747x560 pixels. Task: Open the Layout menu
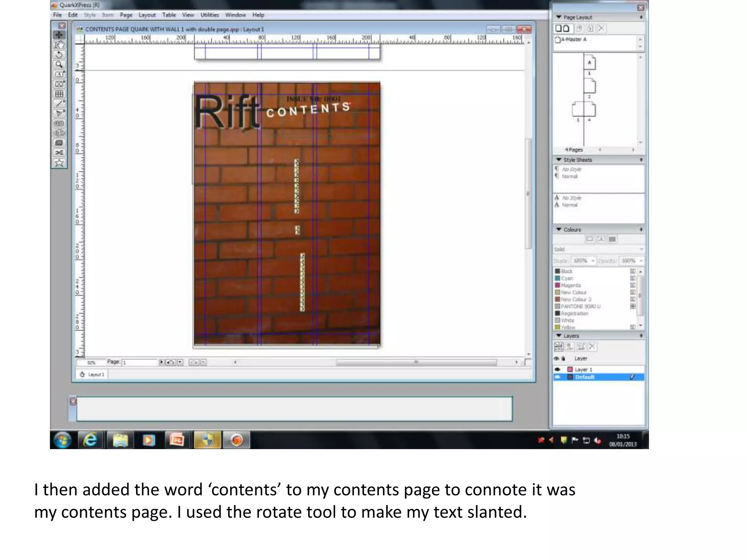[147, 15]
